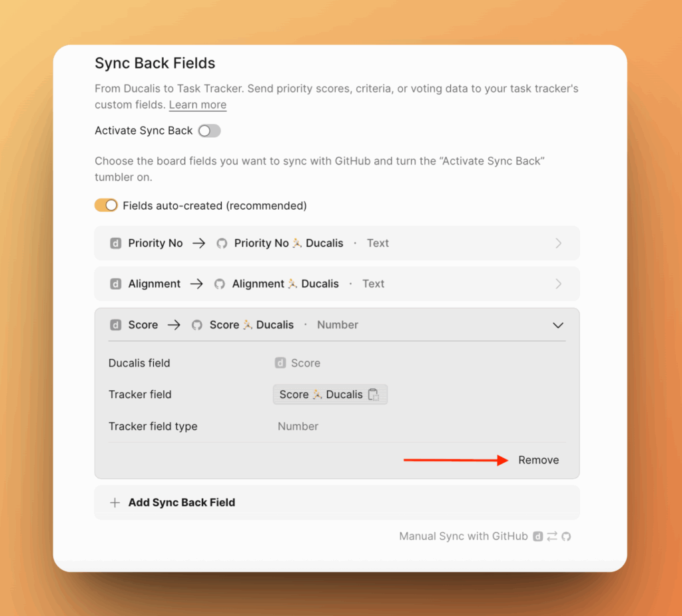The height and width of the screenshot is (616, 682).
Task: Turn off Fields auto-created toggle
Action: 106,206
